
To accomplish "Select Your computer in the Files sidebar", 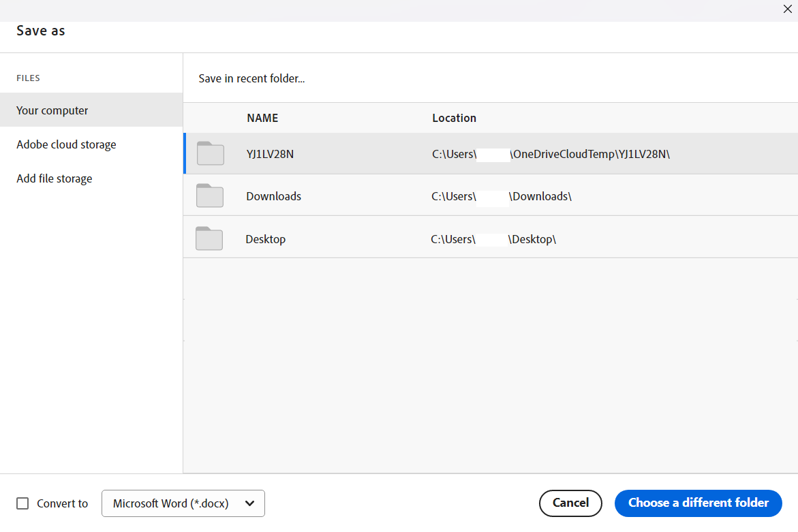I will click(x=52, y=110).
